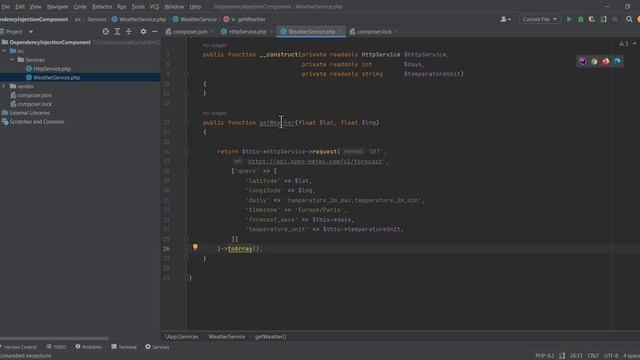Open the Help menu
The height and width of the screenshot is (360, 640).
[195, 7]
